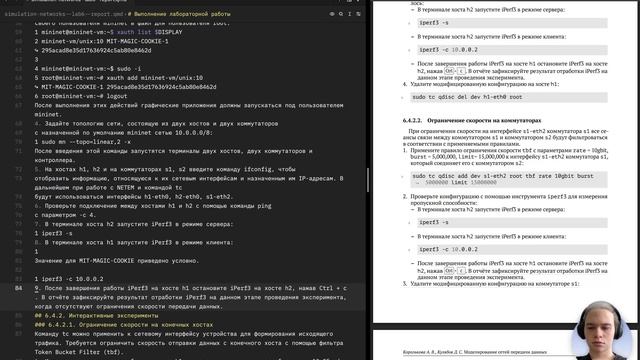Screen dimensions: 640x360
Task: Click the 'xauth add mininet-vm/unix:10' line
Action: pos(119,78)
